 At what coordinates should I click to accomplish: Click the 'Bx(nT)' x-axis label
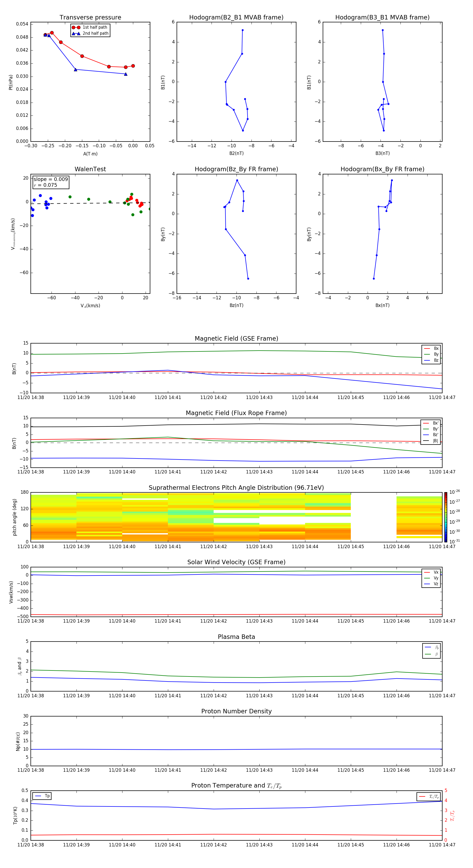coord(382,305)
